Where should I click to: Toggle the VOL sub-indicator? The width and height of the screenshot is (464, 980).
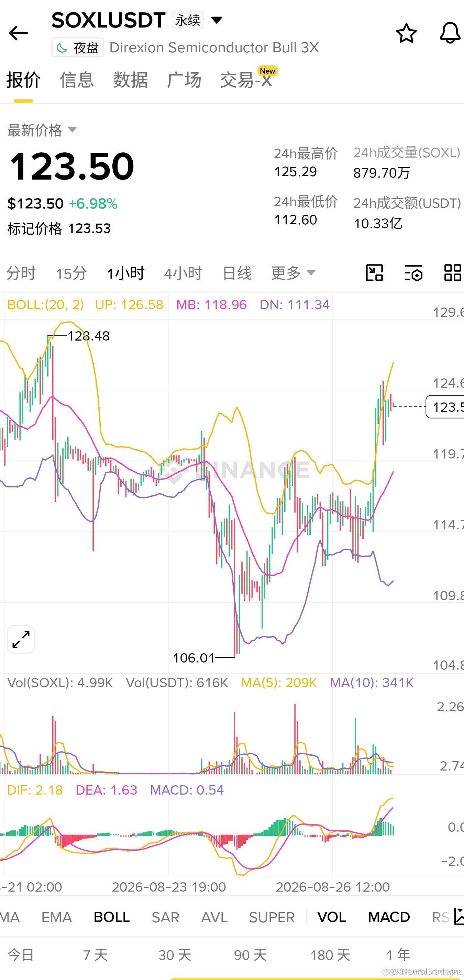pyautogui.click(x=332, y=917)
